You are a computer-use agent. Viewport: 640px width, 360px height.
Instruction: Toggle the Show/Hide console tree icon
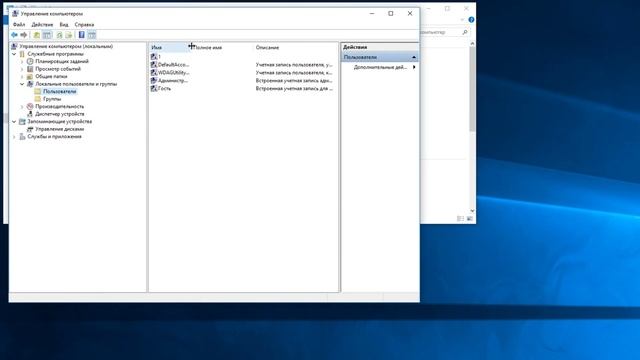click(x=47, y=35)
